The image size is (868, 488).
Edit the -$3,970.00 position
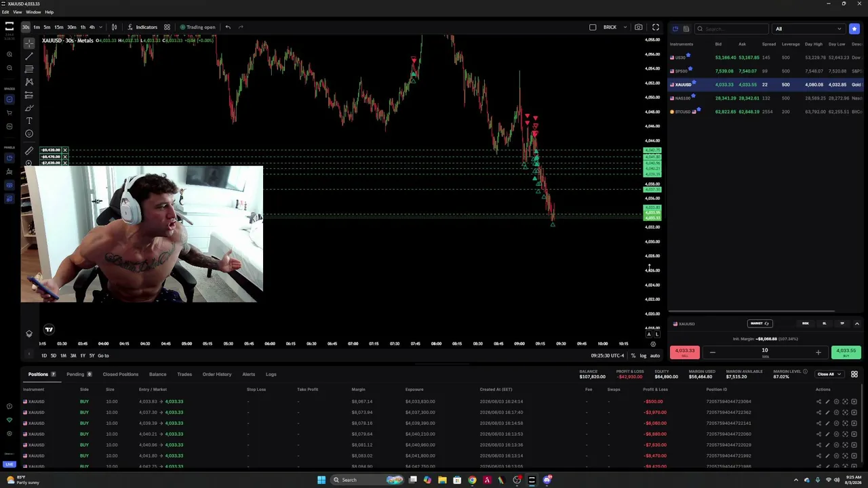[827, 412]
